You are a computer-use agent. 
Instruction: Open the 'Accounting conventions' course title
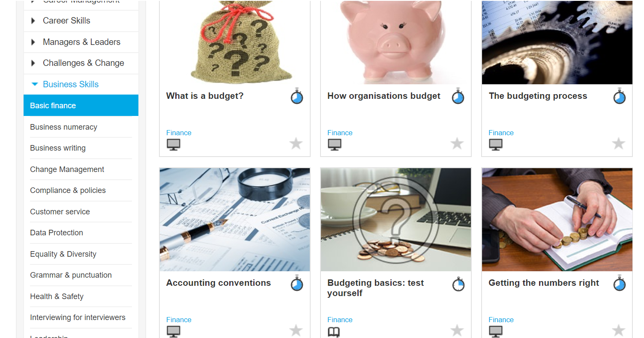pyautogui.click(x=219, y=283)
